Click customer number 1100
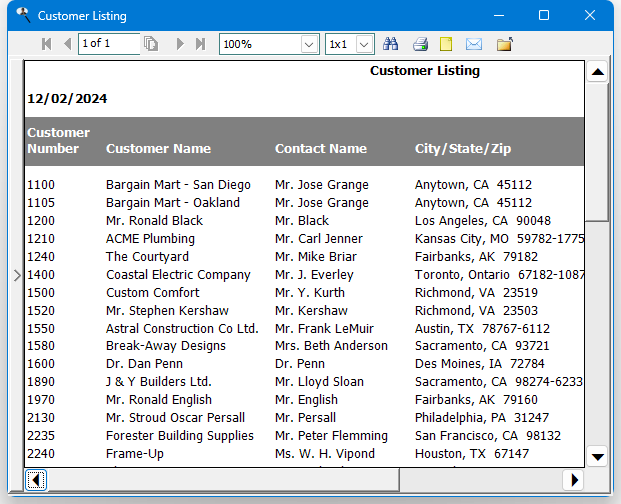 41,184
